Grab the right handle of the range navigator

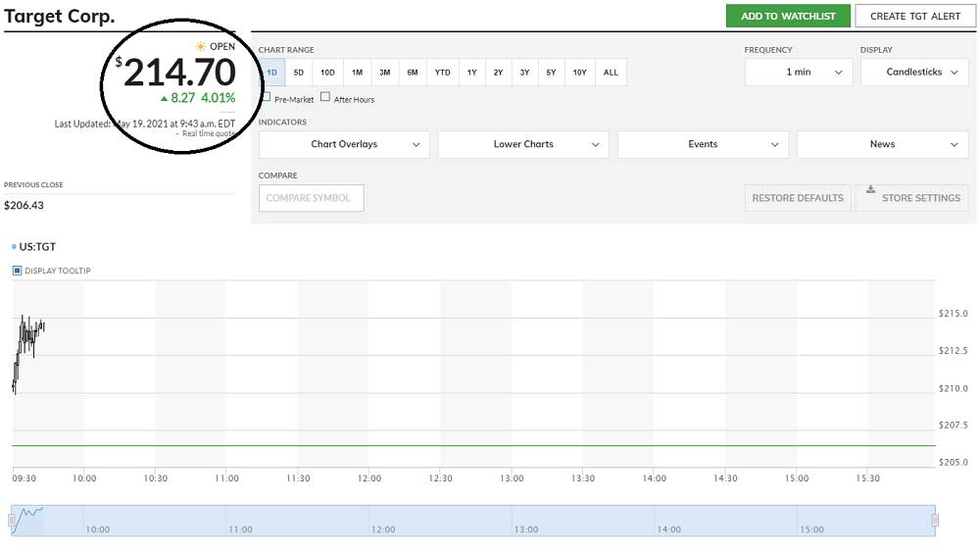935,521
